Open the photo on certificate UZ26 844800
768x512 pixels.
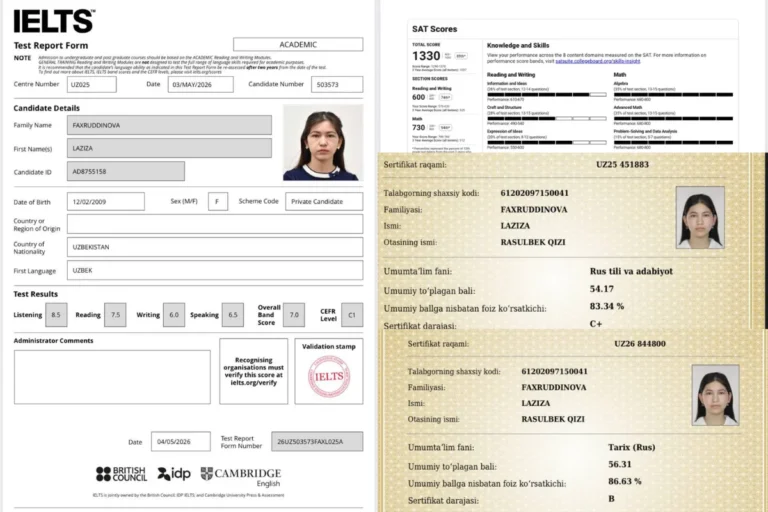point(715,395)
